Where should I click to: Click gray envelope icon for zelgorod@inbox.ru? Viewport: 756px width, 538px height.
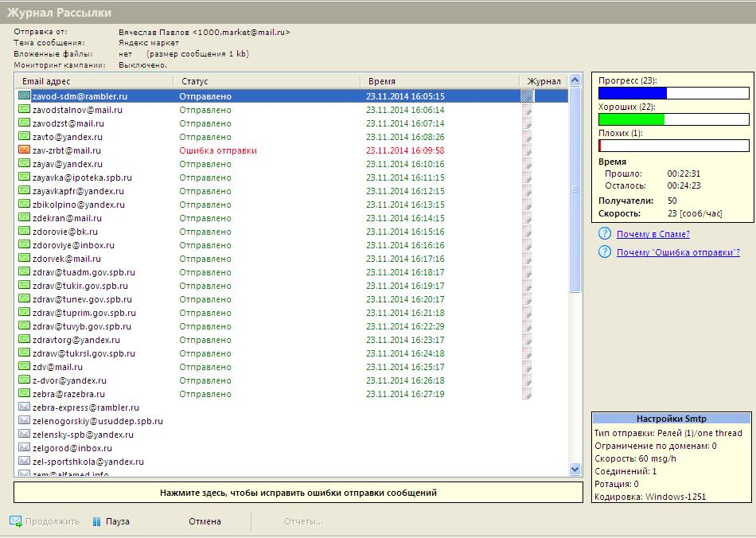(24, 447)
